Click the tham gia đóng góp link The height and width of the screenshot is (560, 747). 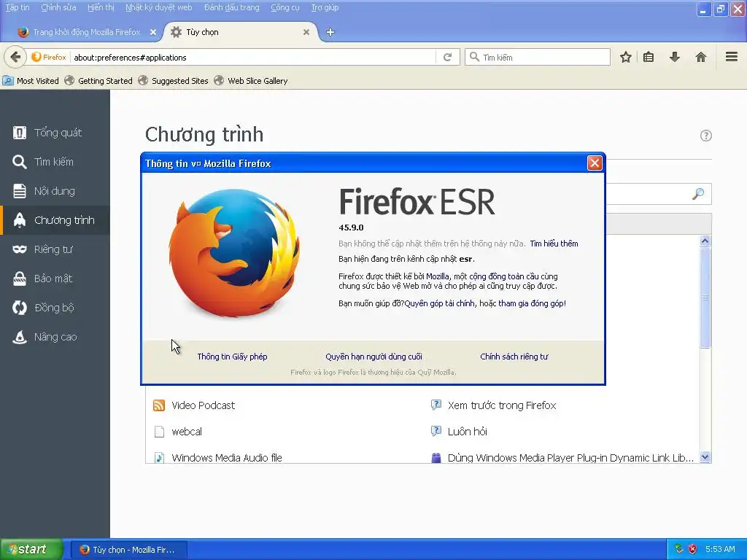tap(531, 303)
